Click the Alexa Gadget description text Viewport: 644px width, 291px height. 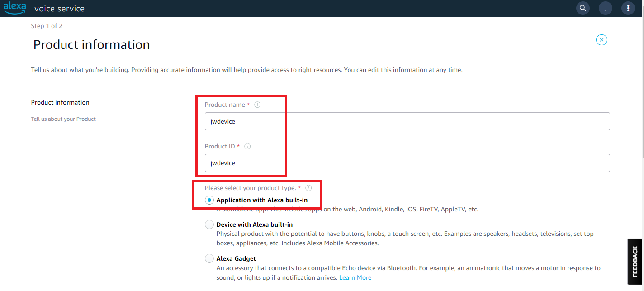tap(408, 273)
